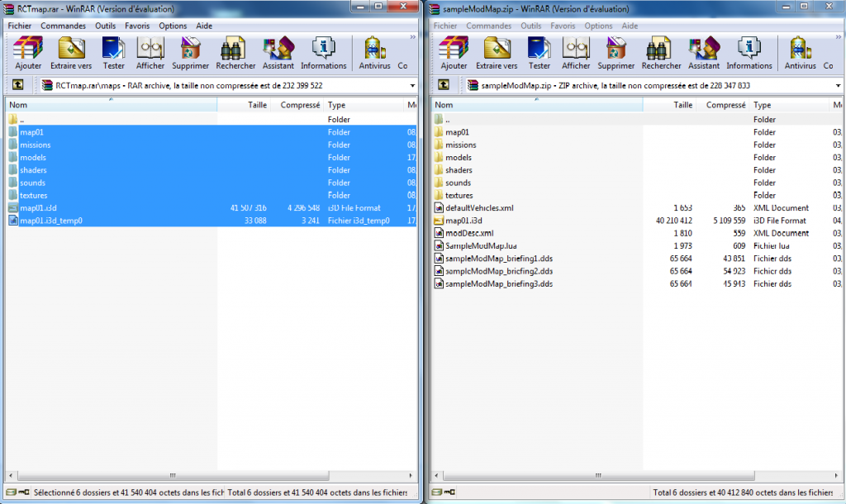Open Aide menu in RCTmap.rar window

[x=204, y=26]
